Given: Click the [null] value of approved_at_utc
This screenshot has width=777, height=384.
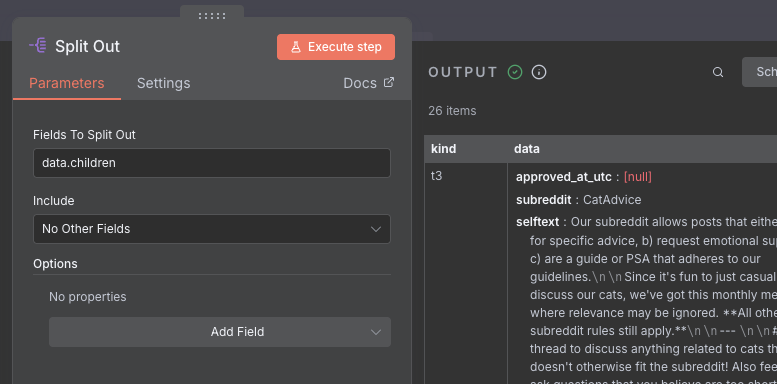Looking at the screenshot, I should click(638, 177).
